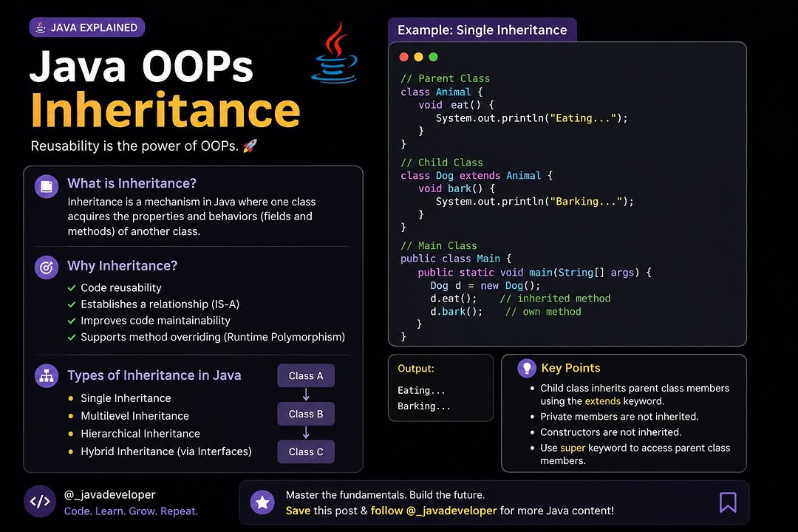Click the yellow extends keyword in Key Points
Screen dimensions: 798x532
pos(603,401)
